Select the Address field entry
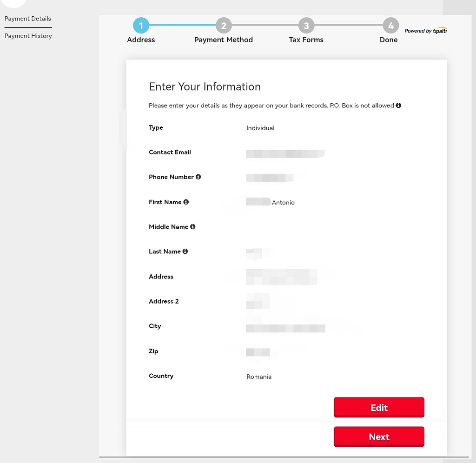 coord(281,277)
